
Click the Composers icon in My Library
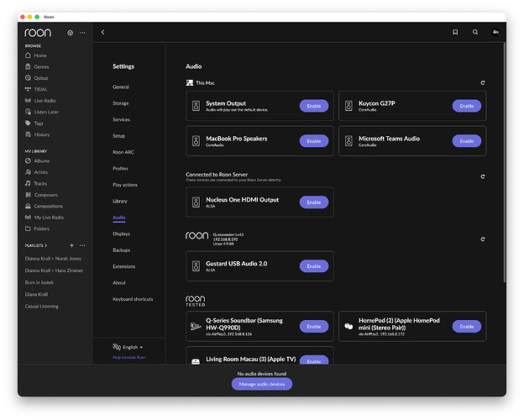click(28, 195)
